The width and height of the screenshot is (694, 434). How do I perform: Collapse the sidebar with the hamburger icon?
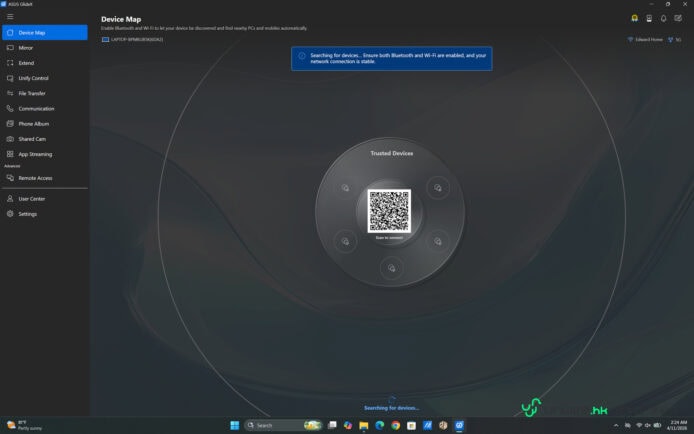pyautogui.click(x=10, y=17)
